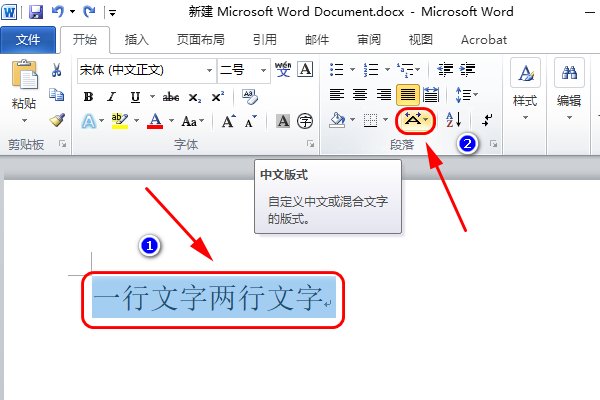Click the 粘贴 paste button
This screenshot has height=400, width=600.
[24, 92]
